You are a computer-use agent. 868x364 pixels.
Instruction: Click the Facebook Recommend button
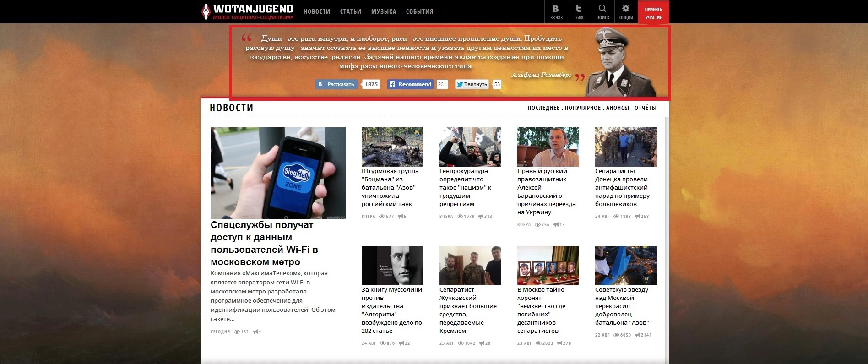click(x=410, y=84)
